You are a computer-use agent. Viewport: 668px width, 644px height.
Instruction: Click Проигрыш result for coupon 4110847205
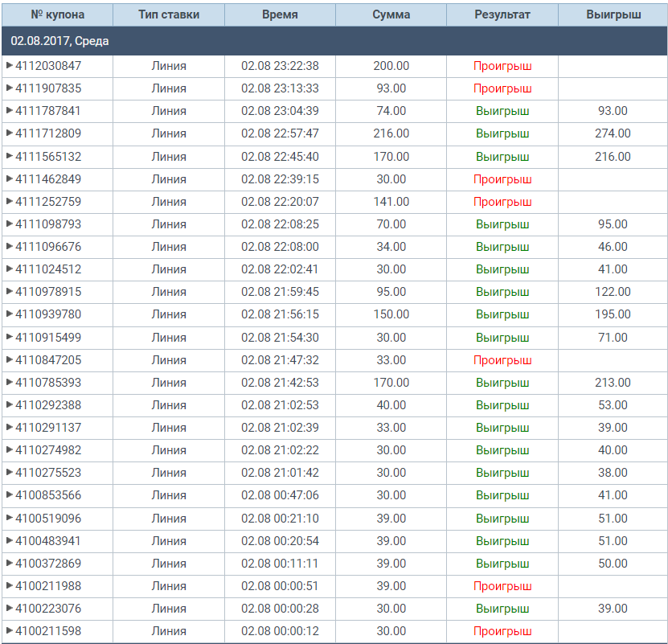pyautogui.click(x=502, y=360)
